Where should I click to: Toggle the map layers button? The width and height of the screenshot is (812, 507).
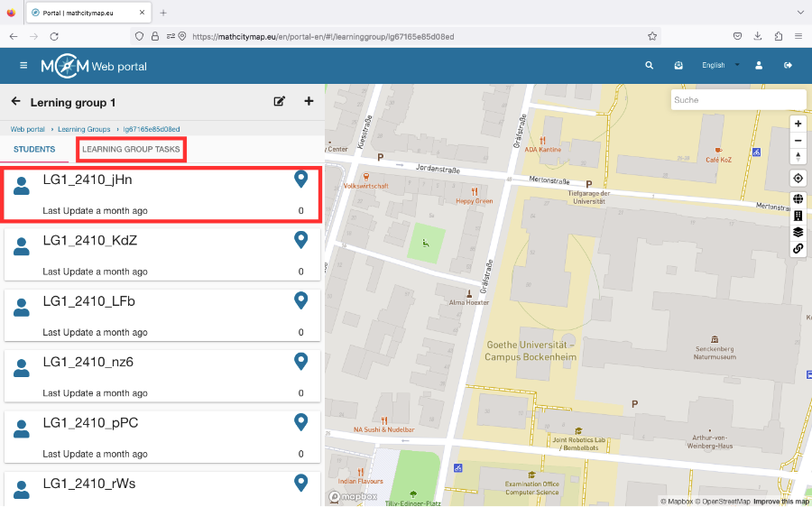point(798,232)
